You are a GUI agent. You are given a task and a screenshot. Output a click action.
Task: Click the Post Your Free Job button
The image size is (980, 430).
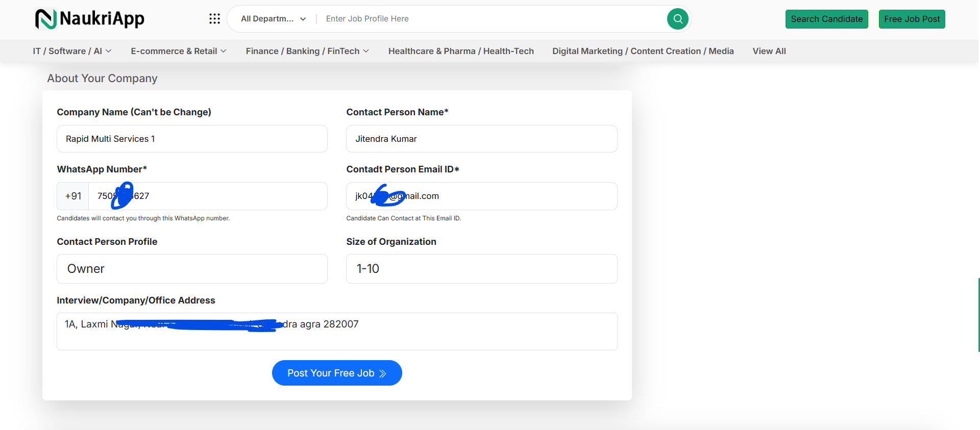pos(337,373)
